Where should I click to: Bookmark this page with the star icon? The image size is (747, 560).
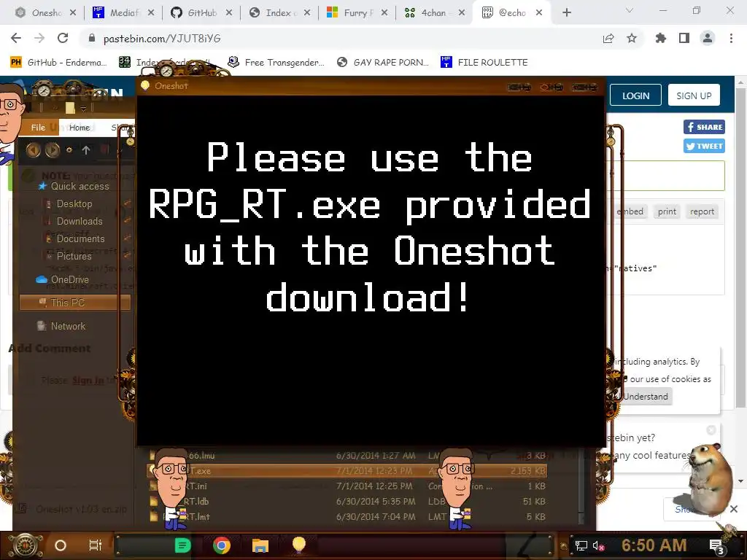pos(632,38)
